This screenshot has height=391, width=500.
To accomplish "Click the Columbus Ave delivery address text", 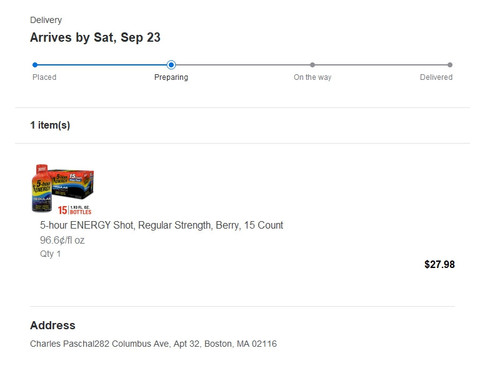I will 153,344.
